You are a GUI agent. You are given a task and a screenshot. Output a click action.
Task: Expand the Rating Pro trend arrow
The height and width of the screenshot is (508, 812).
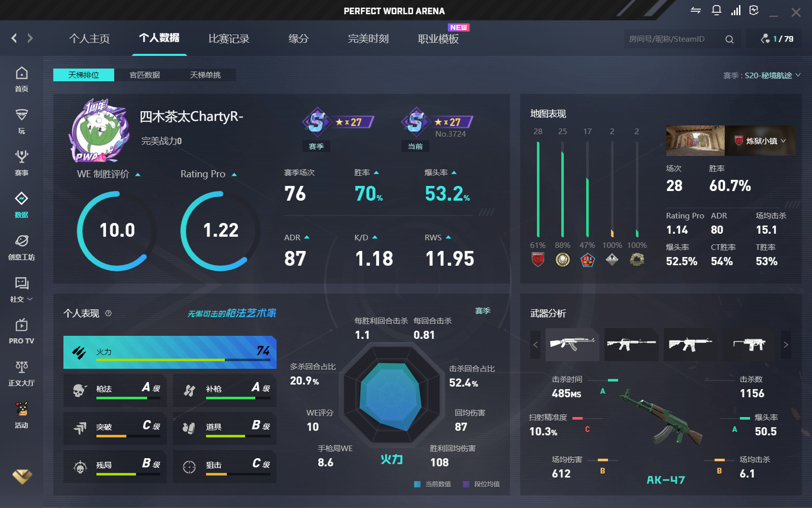(x=234, y=175)
